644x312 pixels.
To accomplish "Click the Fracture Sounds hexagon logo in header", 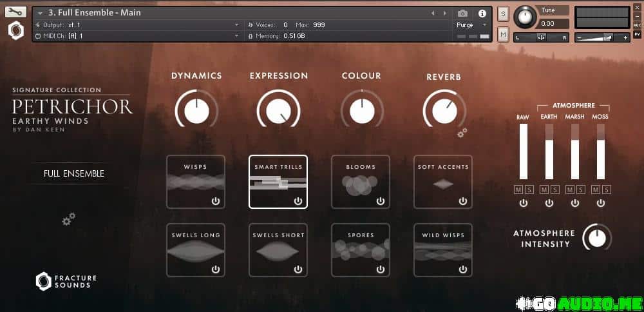I will tap(16, 31).
